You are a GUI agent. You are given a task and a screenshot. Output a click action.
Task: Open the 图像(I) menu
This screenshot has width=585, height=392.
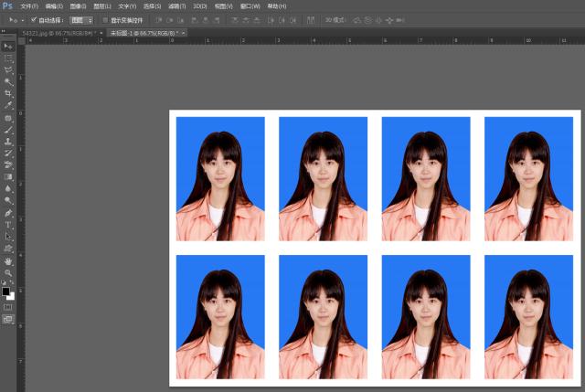click(78, 5)
